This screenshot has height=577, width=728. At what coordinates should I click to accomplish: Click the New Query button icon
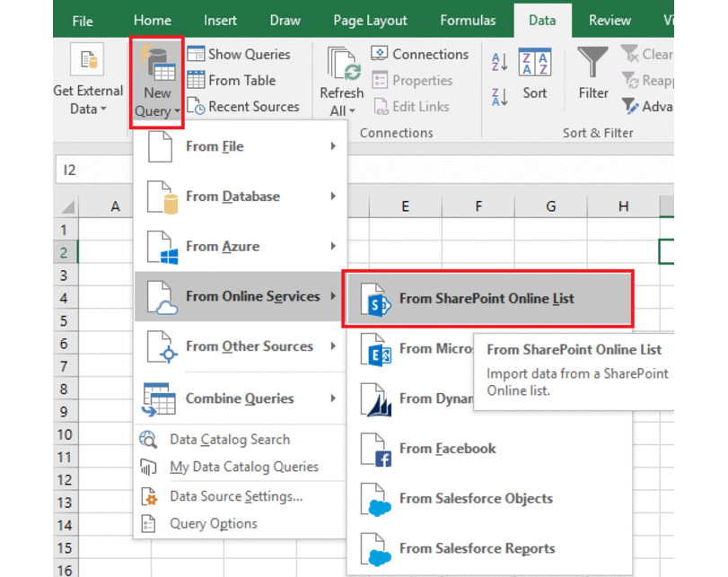[x=157, y=62]
